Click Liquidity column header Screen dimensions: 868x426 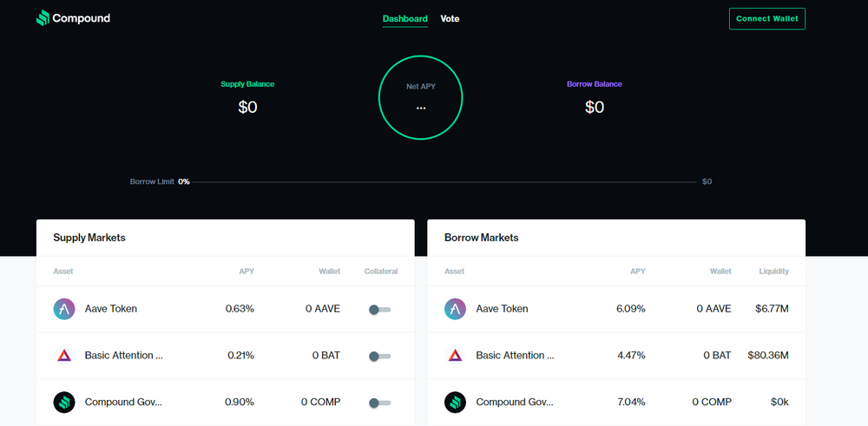point(774,272)
